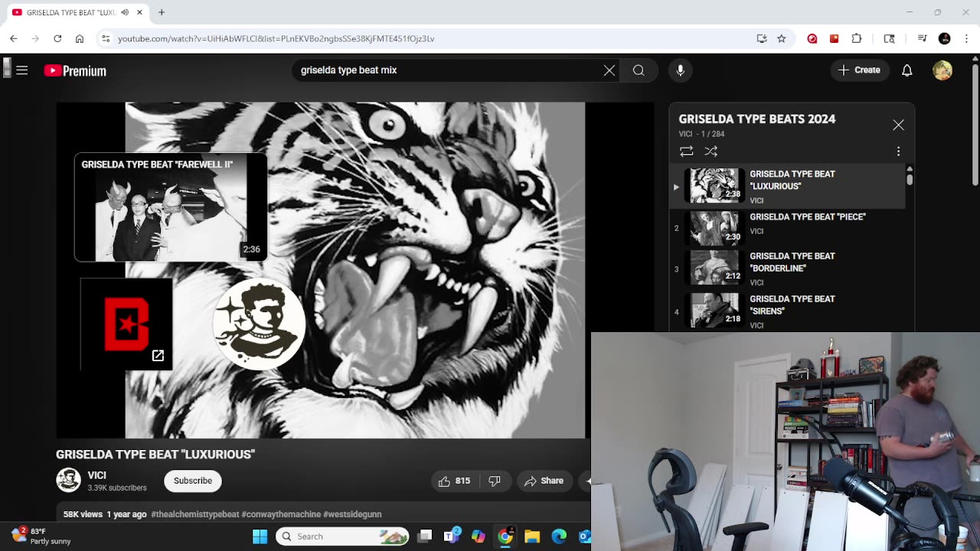Open hashtag #thealchemisttypebeat
The image size is (980, 551).
tap(195, 514)
